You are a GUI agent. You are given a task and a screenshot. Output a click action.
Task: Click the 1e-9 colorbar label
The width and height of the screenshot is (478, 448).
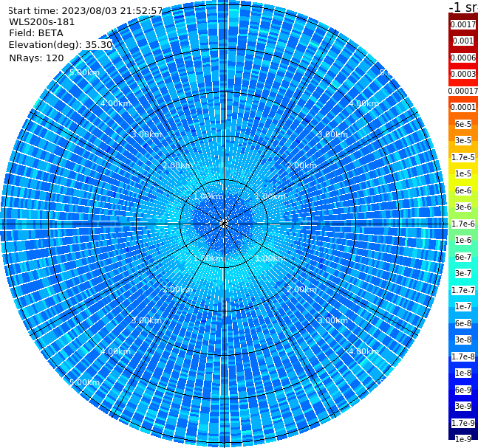(x=463, y=439)
